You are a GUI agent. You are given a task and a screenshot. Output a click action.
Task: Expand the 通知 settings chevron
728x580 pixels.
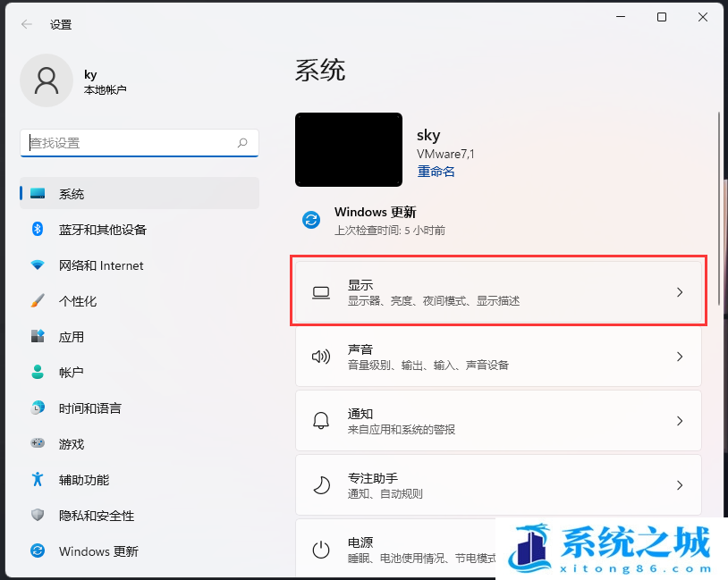(x=680, y=421)
